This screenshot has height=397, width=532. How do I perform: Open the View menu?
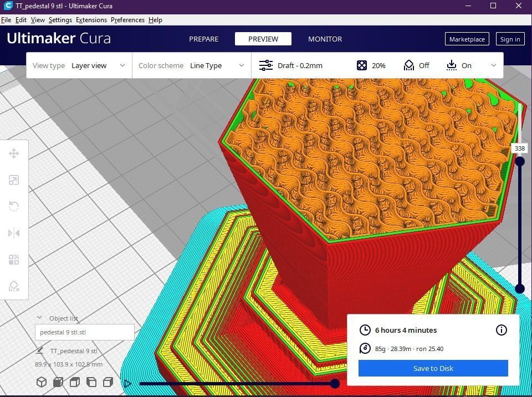(38, 20)
